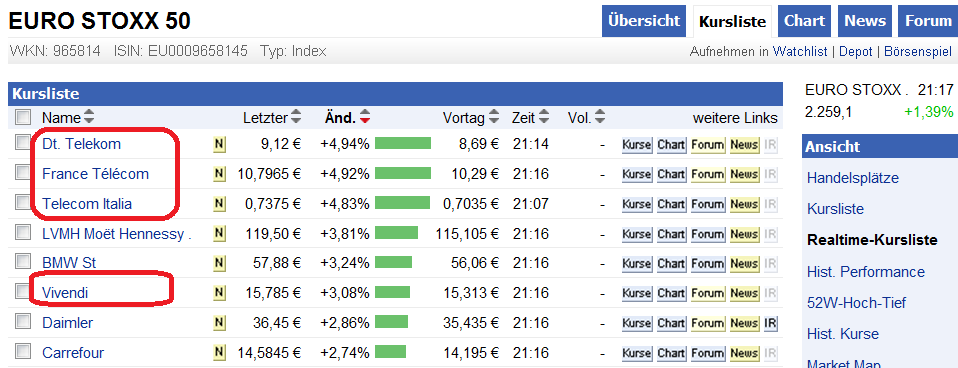The width and height of the screenshot is (958, 368).
Task: Click the green change bar for Dt. Telekom
Action: tap(403, 144)
